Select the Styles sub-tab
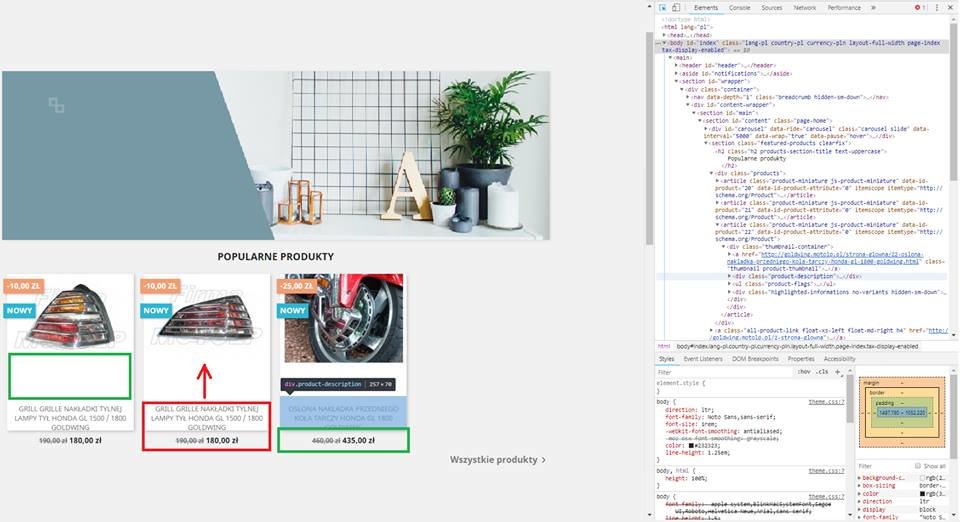Image resolution: width=960 pixels, height=522 pixels. tap(666, 359)
